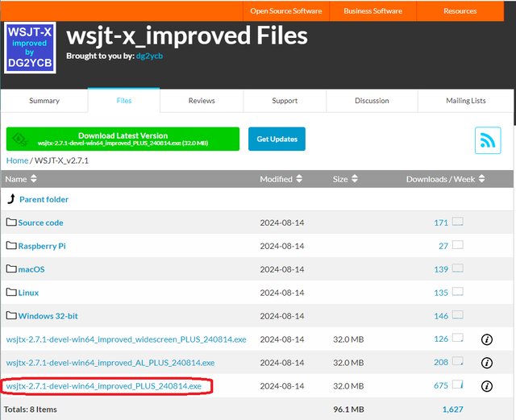Download wsjtx-2.7.1-devel-win64_improved_PLUS_240814.exe from file list

(104, 386)
